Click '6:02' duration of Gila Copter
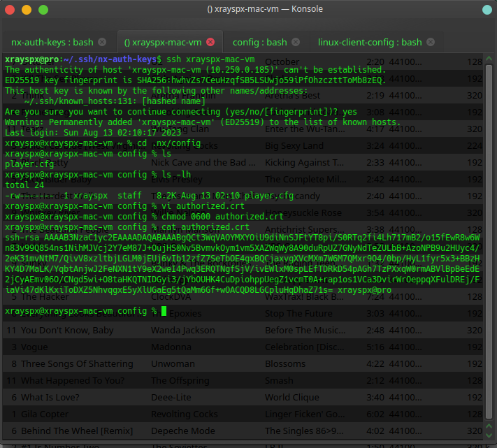The image size is (497, 448). click(375, 414)
